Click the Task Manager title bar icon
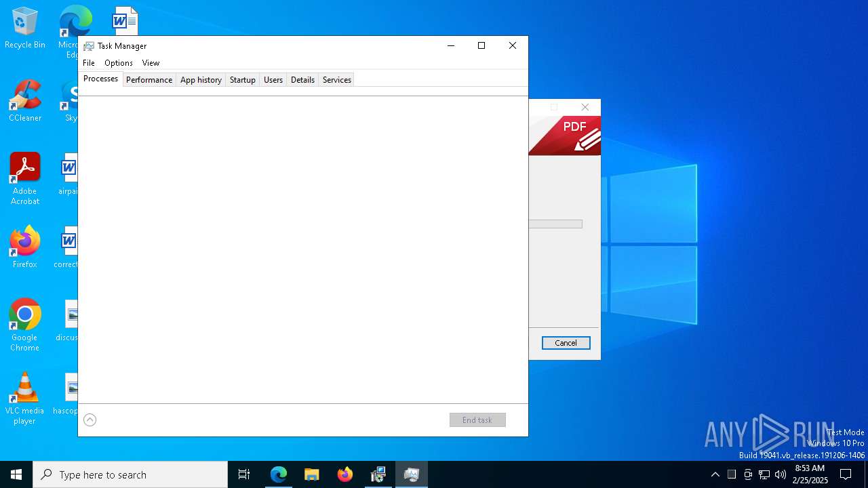The height and width of the screenshot is (488, 868). click(89, 46)
